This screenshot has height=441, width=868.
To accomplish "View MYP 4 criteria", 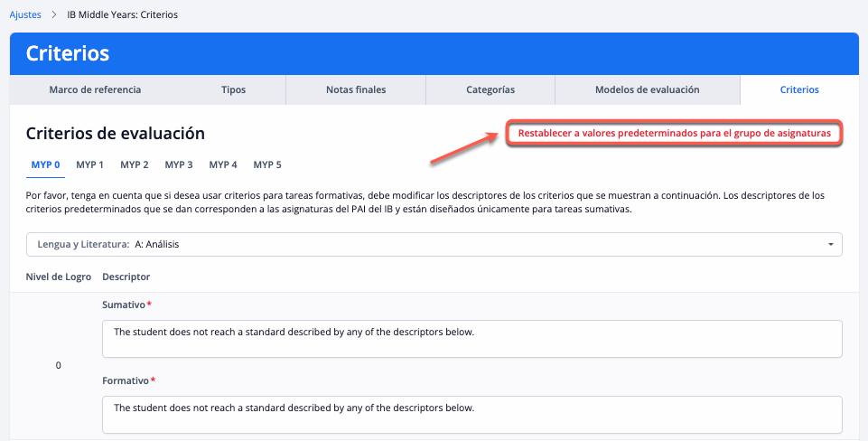I will point(223,165).
